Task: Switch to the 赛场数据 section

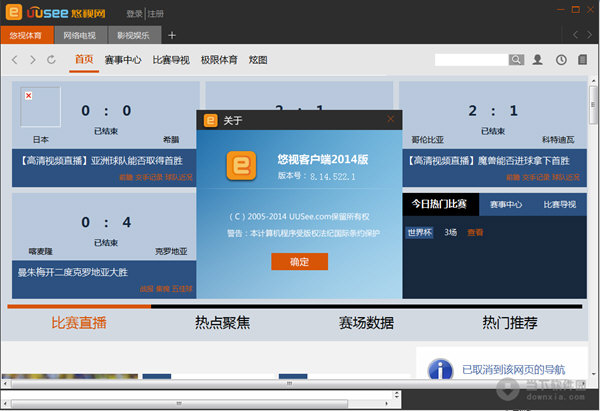Action: pos(366,323)
